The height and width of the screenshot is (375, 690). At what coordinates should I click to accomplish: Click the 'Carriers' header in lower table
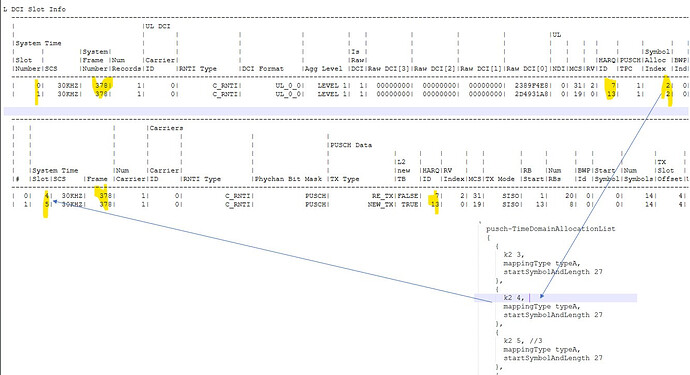pyautogui.click(x=166, y=128)
